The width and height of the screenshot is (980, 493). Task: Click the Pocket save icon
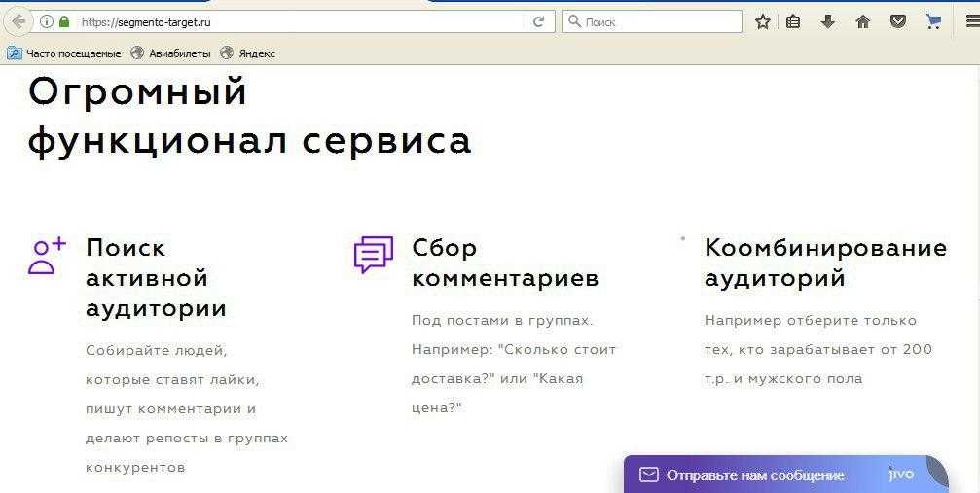[898, 21]
